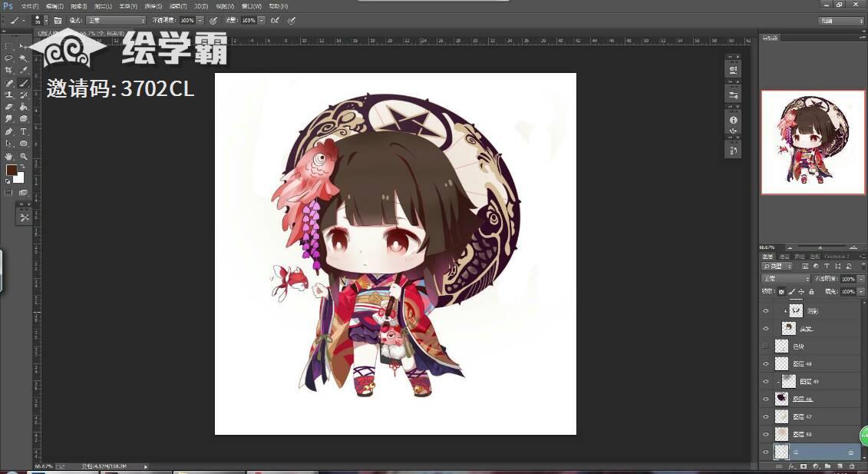The width and height of the screenshot is (868, 474).
Task: Enable pressure for opacity toggle
Action: click(213, 21)
